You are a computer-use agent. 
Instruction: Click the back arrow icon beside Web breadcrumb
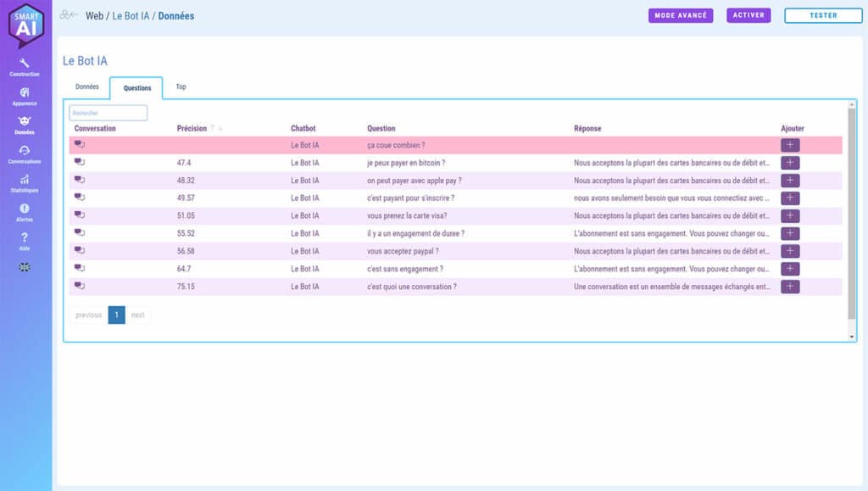click(70, 15)
